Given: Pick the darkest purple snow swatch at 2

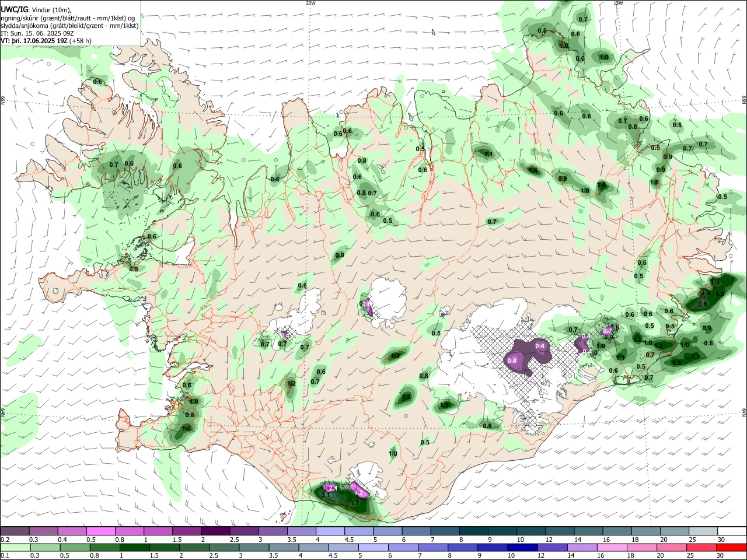Looking at the screenshot, I should tap(215, 531).
